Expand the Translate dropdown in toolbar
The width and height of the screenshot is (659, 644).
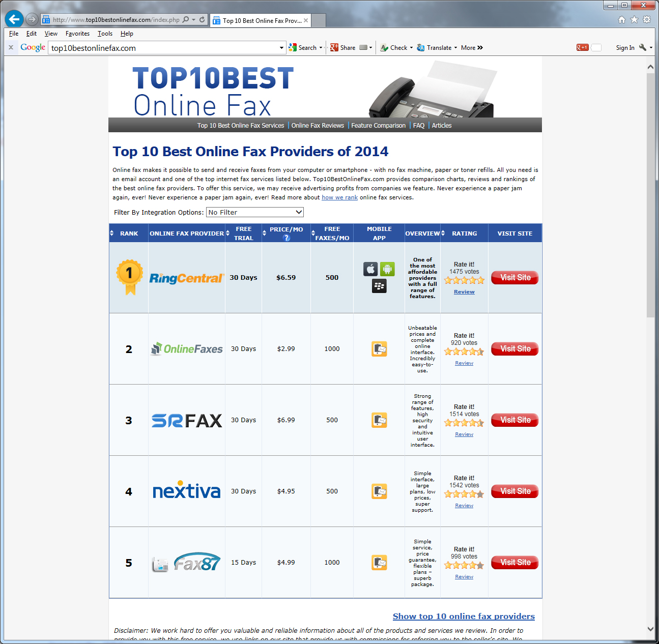(455, 48)
